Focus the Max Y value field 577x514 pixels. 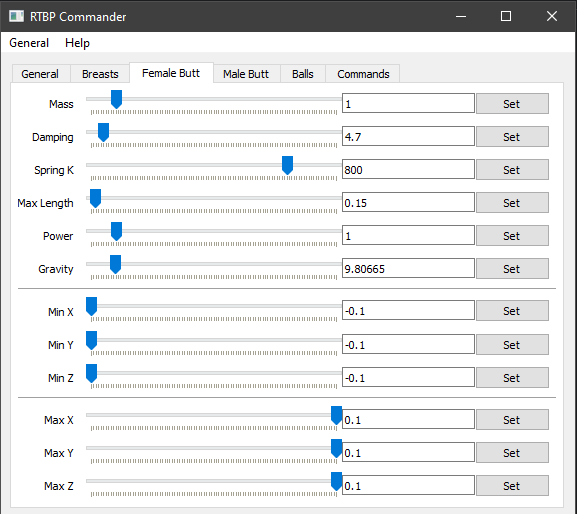tap(408, 452)
